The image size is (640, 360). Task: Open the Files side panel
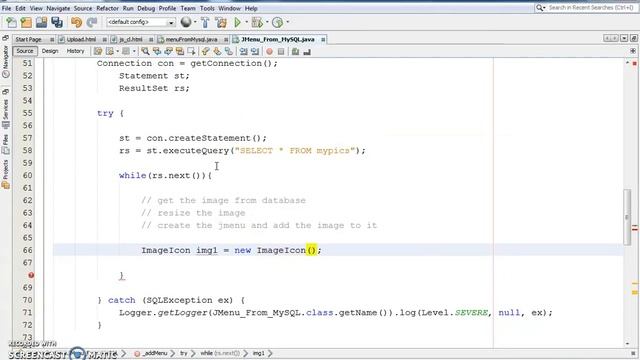[x=5, y=144]
